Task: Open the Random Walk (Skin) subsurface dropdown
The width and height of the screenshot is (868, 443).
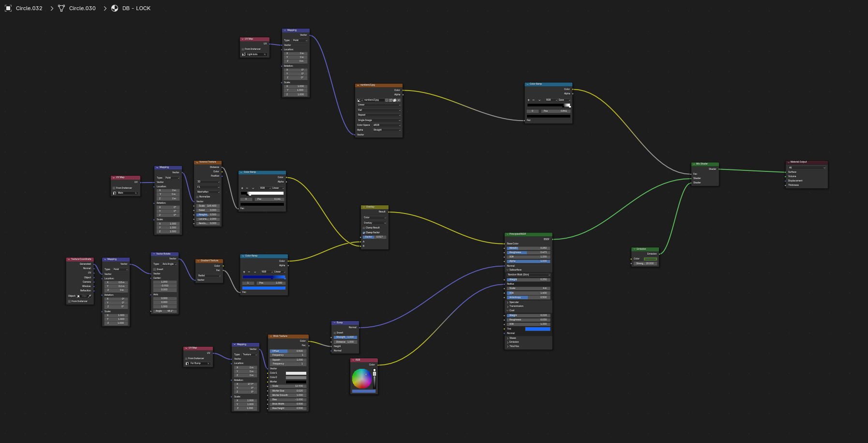Action: (x=528, y=275)
